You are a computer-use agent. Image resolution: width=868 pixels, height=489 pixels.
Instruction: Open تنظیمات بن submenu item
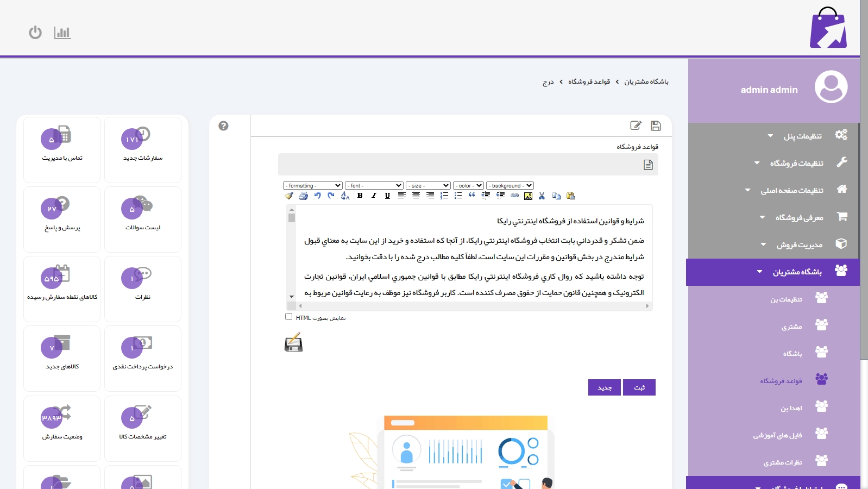[774, 299]
